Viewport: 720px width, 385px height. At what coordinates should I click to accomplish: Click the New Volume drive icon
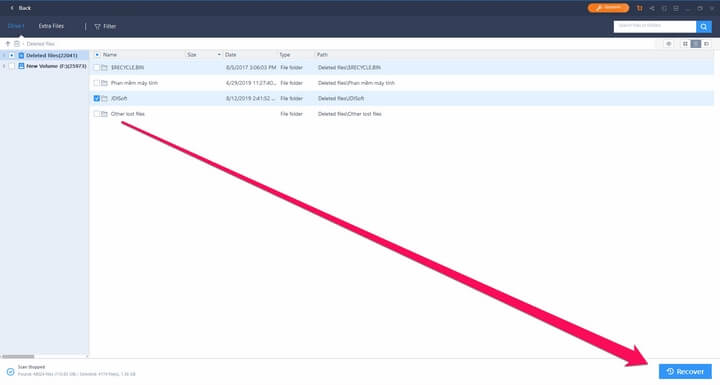[21, 66]
